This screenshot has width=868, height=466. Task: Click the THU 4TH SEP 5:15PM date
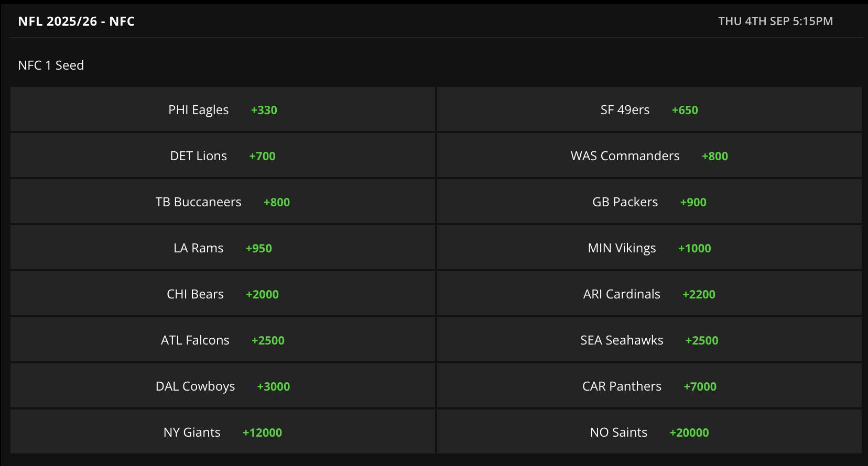775,21
